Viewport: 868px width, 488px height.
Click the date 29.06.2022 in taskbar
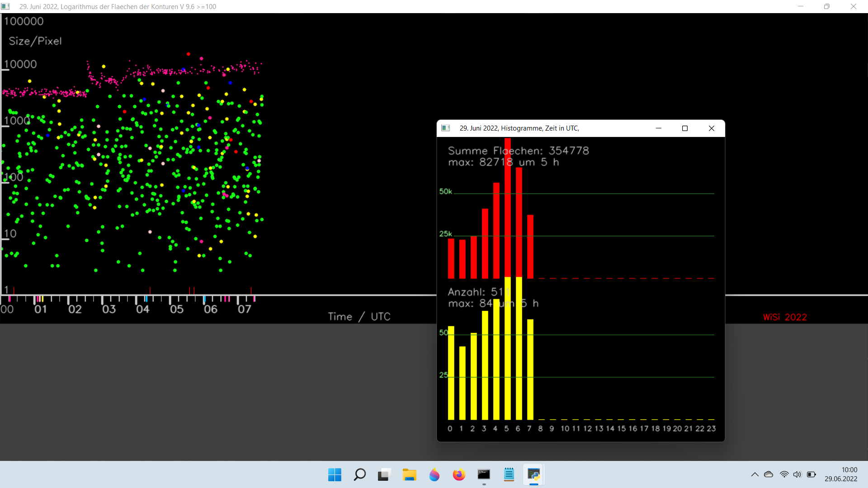pos(841,479)
